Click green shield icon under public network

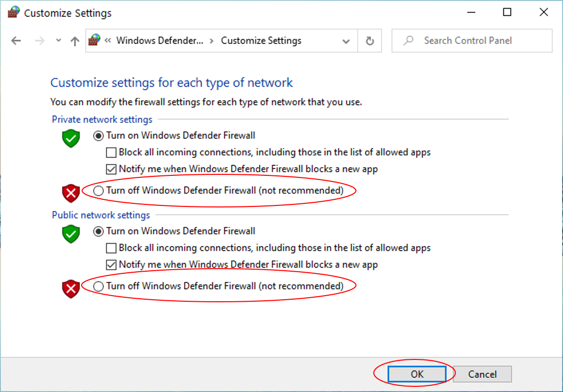[x=71, y=233]
